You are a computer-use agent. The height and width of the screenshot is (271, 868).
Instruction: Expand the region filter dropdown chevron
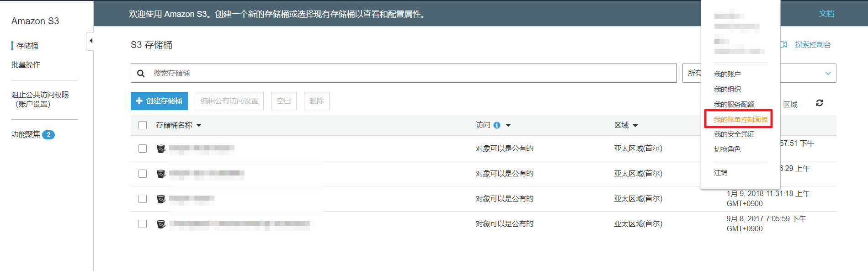click(828, 73)
